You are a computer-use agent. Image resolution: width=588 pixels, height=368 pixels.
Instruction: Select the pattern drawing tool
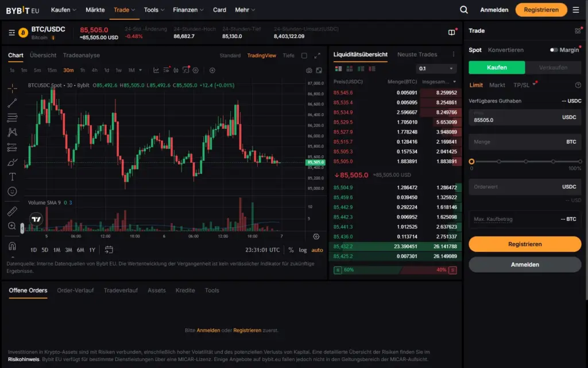pos(12,132)
